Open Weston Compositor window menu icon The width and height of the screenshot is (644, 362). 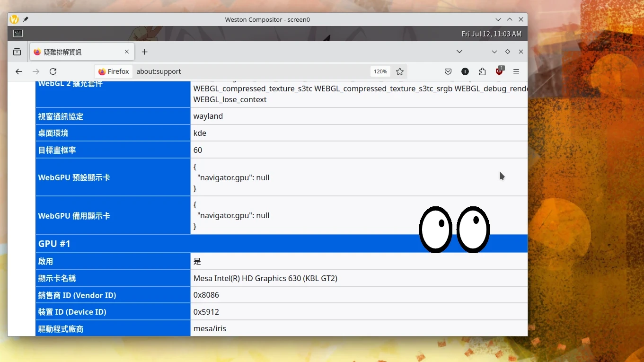click(x=14, y=19)
